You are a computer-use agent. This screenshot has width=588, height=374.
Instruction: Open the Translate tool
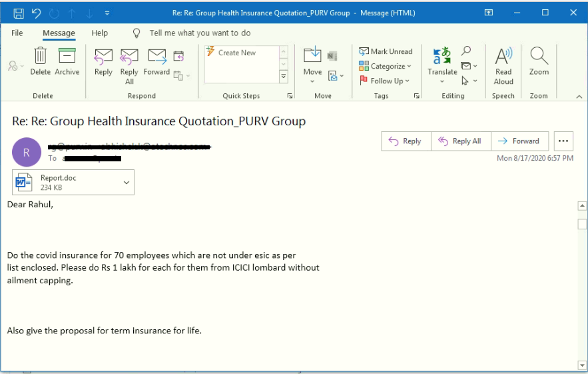click(x=442, y=57)
